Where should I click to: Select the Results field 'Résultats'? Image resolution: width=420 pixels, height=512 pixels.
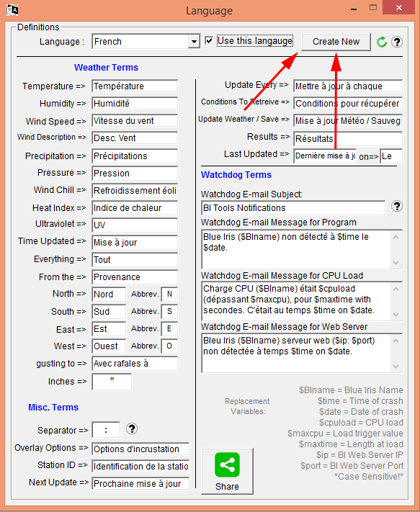pyautogui.click(x=348, y=138)
